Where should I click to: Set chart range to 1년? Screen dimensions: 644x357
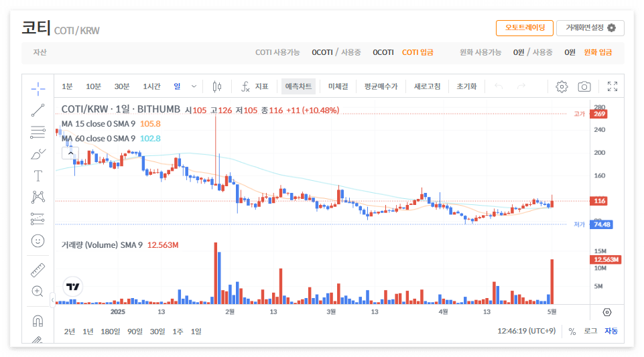(x=88, y=331)
